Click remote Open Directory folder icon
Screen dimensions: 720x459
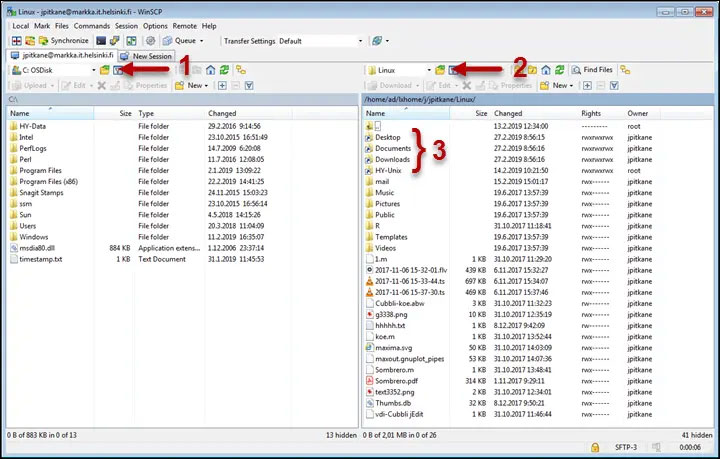[440, 70]
